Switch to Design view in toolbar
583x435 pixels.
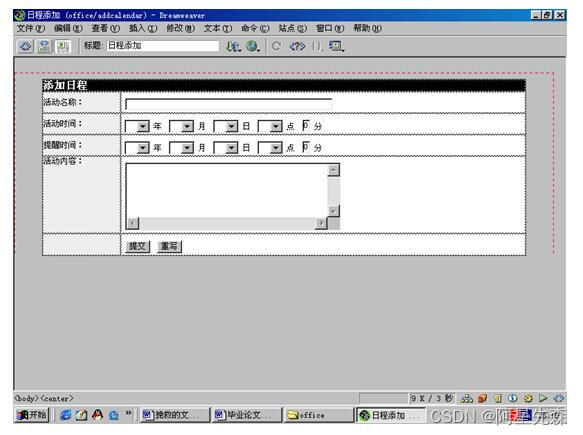click(x=63, y=46)
